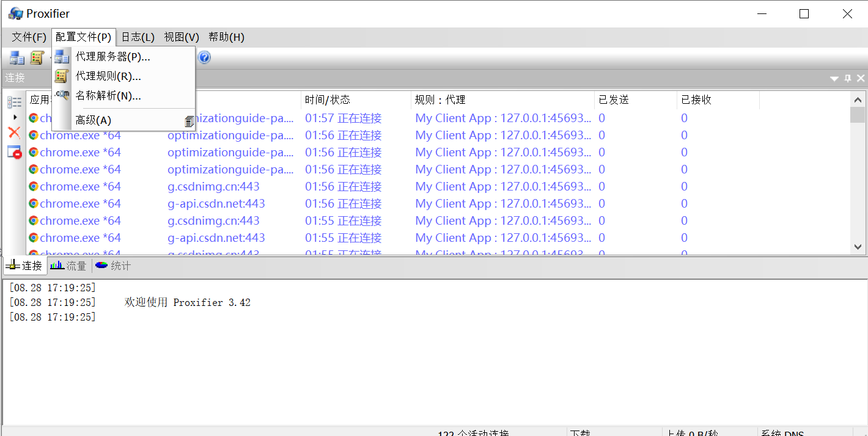Click My Client App rule in 01:57 row

point(503,118)
